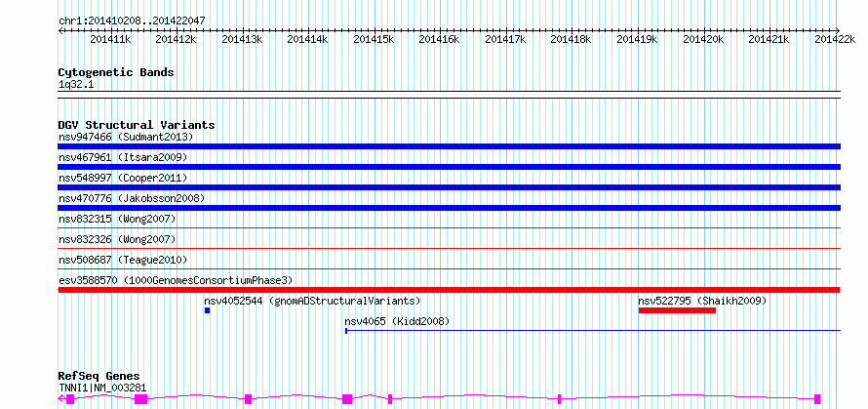Click the blue bar under nsv470776
The width and height of the screenshot is (868, 409).
click(x=449, y=208)
